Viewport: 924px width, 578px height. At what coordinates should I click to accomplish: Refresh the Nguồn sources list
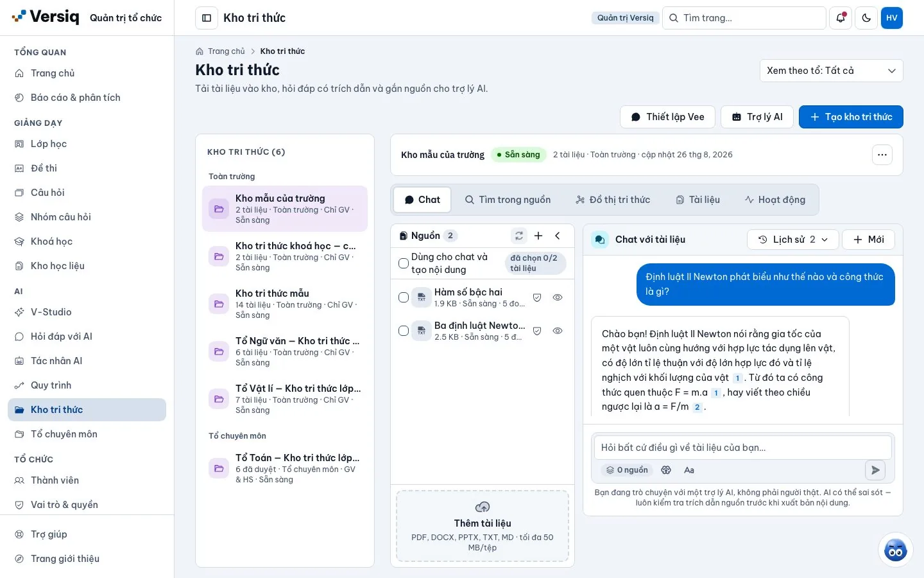click(x=519, y=236)
